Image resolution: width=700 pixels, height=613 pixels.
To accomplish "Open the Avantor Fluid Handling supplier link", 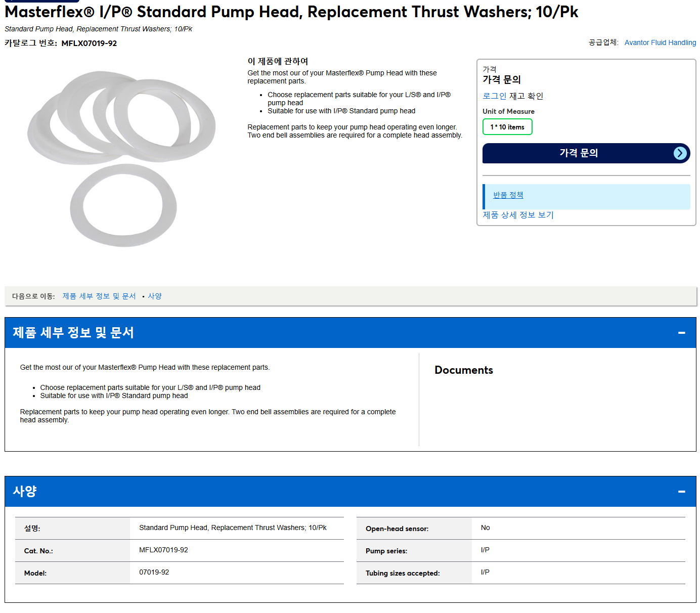I will click(x=660, y=42).
